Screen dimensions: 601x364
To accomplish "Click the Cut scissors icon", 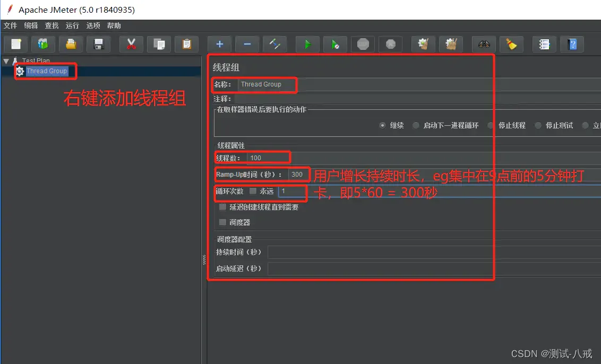I will click(x=131, y=45).
